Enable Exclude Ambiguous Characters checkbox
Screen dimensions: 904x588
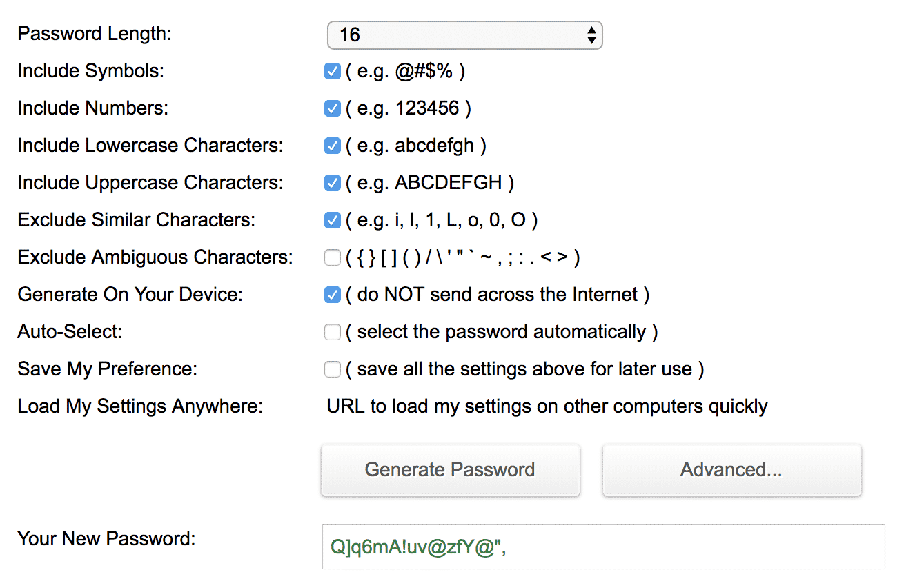point(332,257)
